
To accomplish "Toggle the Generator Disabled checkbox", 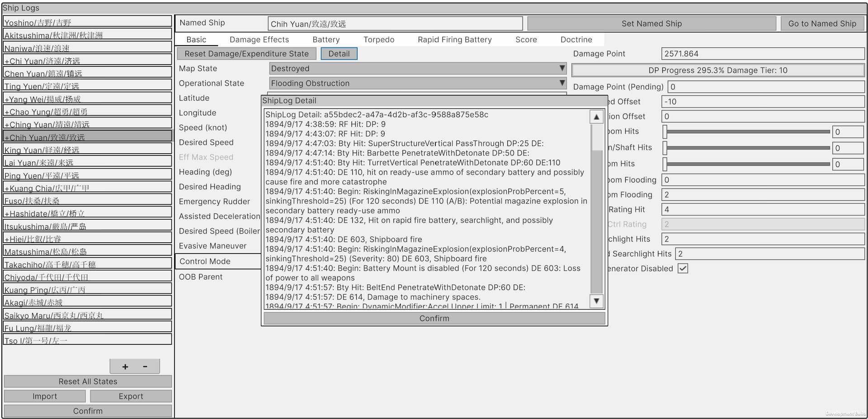I will coord(683,268).
